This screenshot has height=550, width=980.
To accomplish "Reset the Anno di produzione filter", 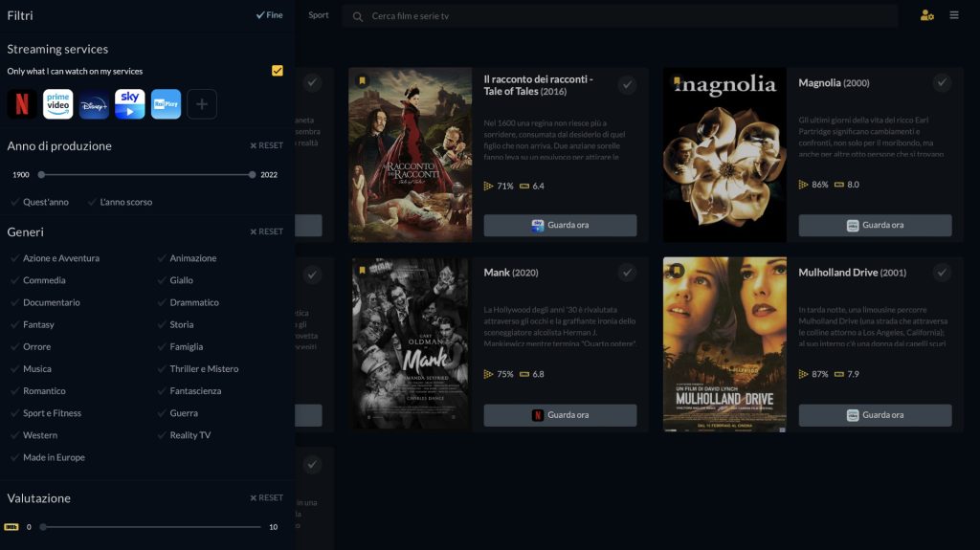I will 267,145.
